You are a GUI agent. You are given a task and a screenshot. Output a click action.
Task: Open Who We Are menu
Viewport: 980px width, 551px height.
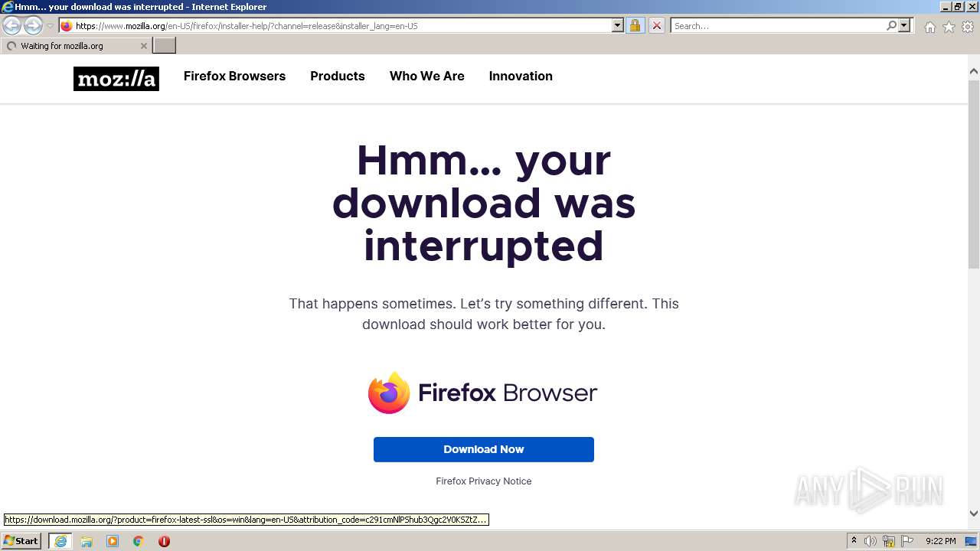tap(427, 76)
